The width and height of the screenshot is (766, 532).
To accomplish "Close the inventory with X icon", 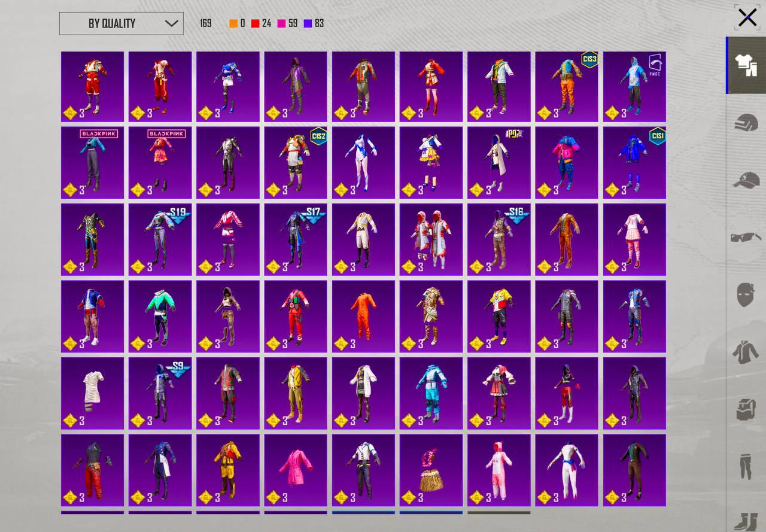I will click(x=747, y=18).
